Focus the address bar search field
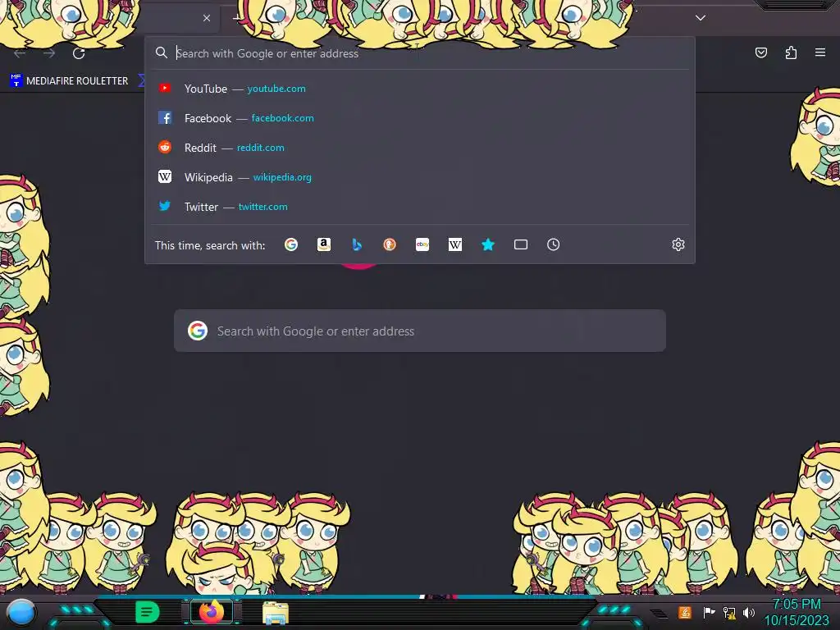This screenshot has height=630, width=840. tap(420, 53)
